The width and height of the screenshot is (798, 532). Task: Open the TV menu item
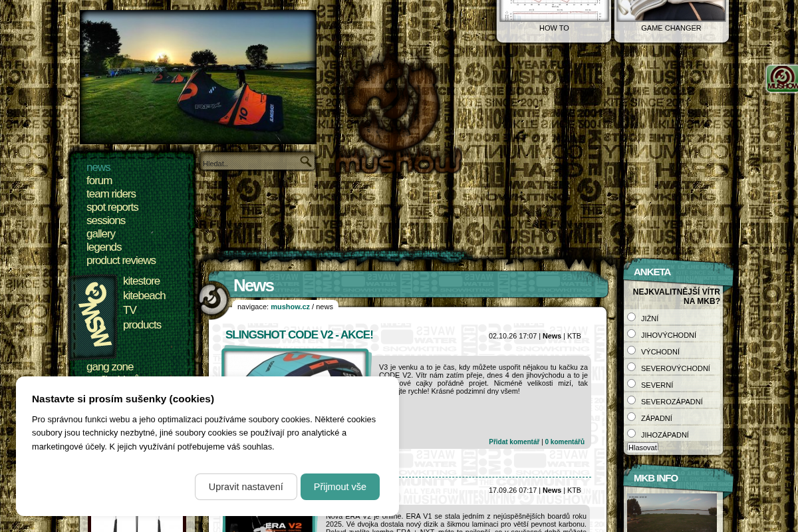tap(130, 311)
